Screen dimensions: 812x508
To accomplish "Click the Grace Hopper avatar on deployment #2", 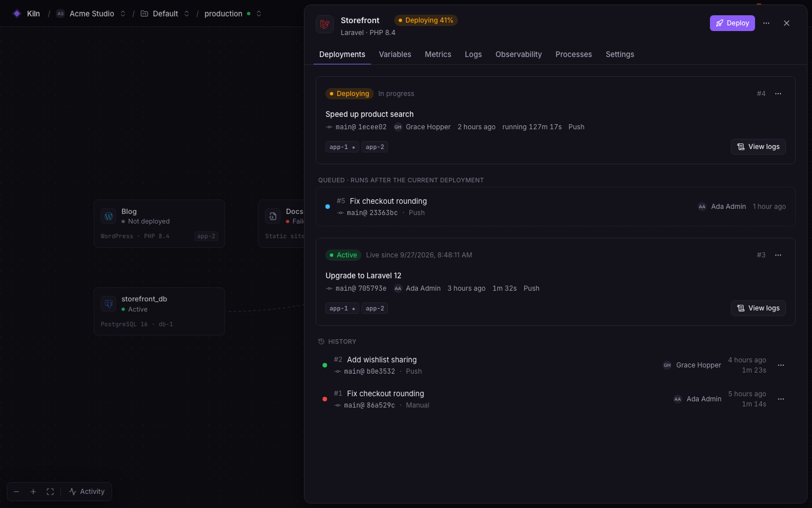I will point(667,365).
